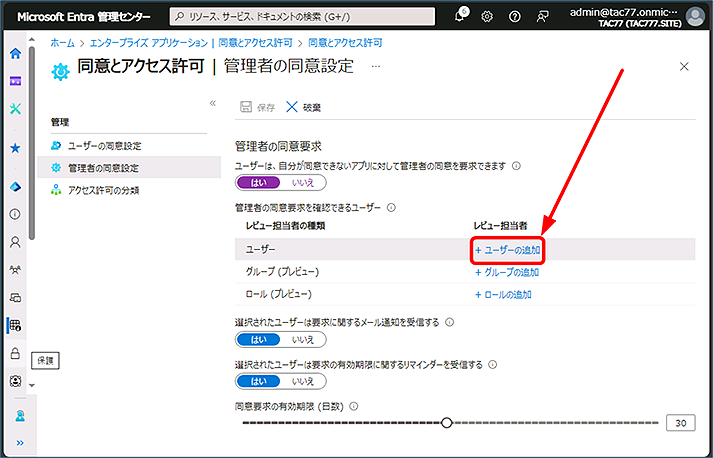Click the ロール (プレビュー) row label
Viewport: 713px width, 458px height.
coord(278,294)
